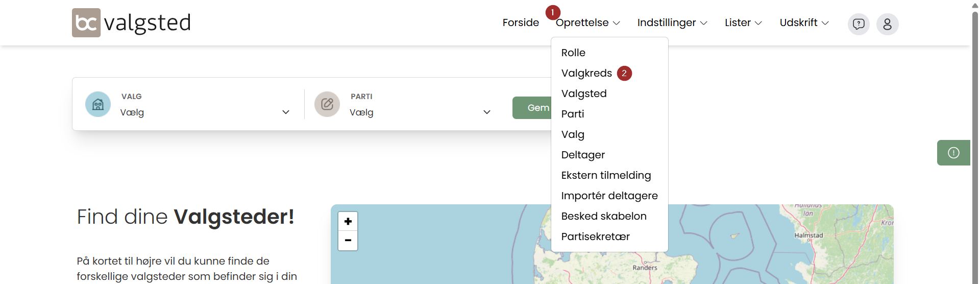
Task: Click the bc valgsted logo
Action: coord(131,22)
